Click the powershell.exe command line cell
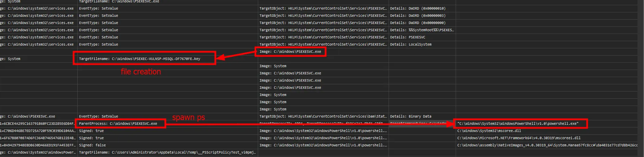Image resolution: width=644 pixels, height=157 pixels. [518, 123]
